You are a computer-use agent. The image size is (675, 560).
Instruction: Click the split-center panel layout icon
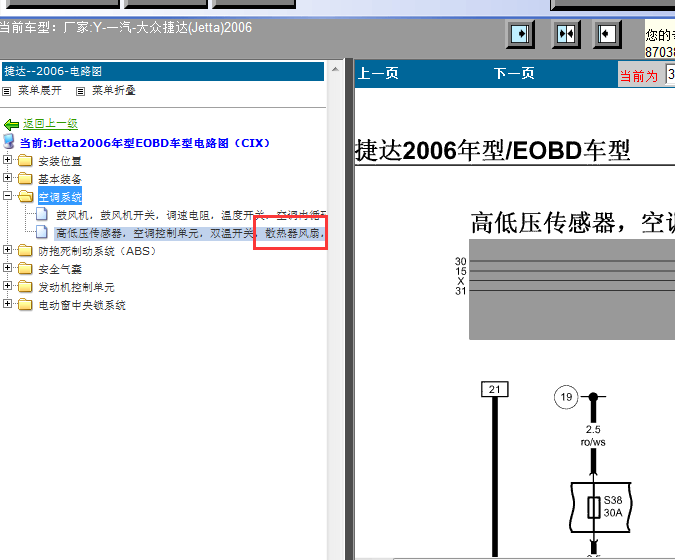point(566,34)
